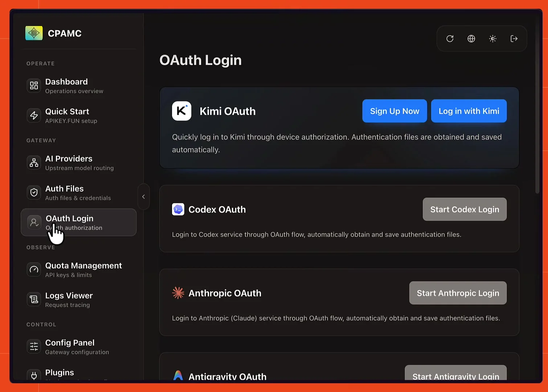This screenshot has width=548, height=392.
Task: Click the Config Panel sliders icon
Action: pyautogui.click(x=34, y=346)
